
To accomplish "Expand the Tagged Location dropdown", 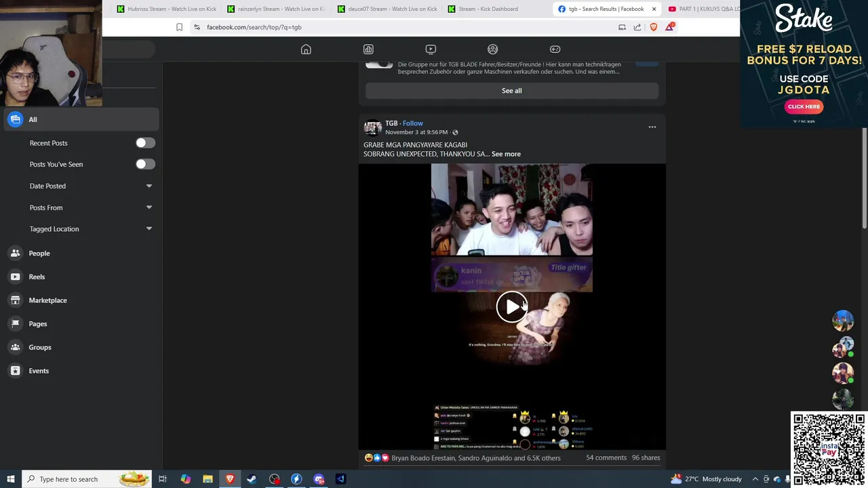I will pyautogui.click(x=149, y=229).
